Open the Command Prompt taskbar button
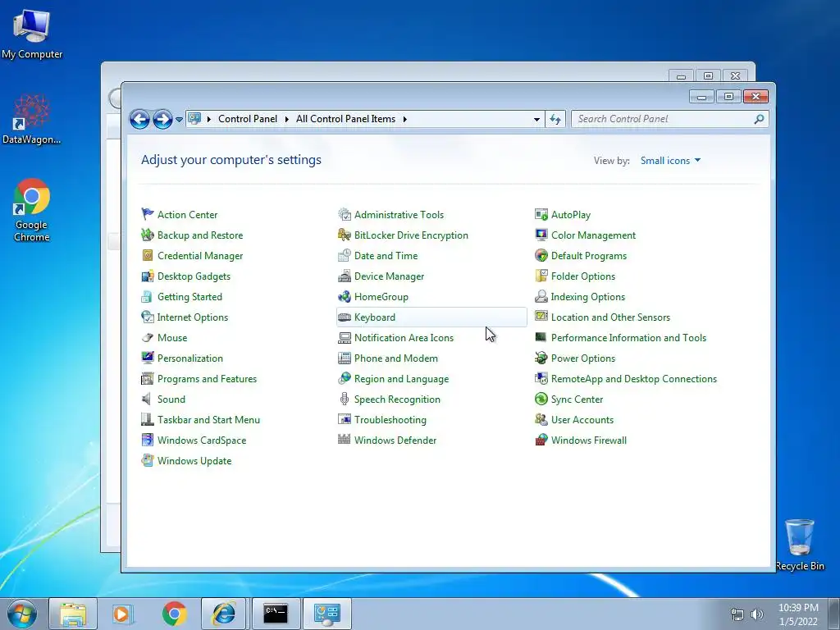The height and width of the screenshot is (630, 840). coord(276,614)
